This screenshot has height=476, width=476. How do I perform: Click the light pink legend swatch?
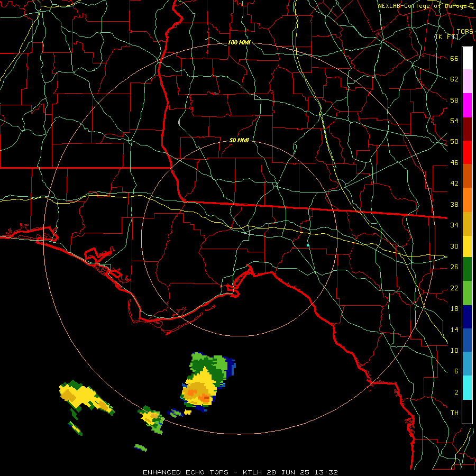(x=467, y=81)
